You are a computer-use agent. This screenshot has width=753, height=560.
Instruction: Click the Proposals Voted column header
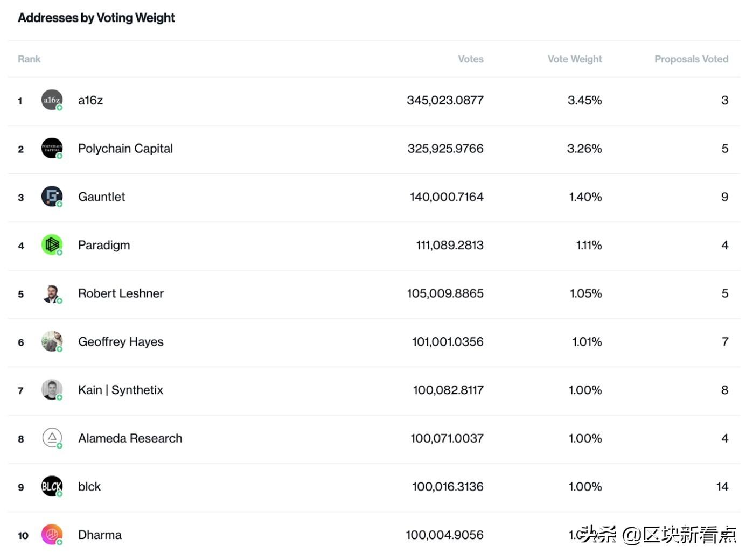[x=691, y=59]
